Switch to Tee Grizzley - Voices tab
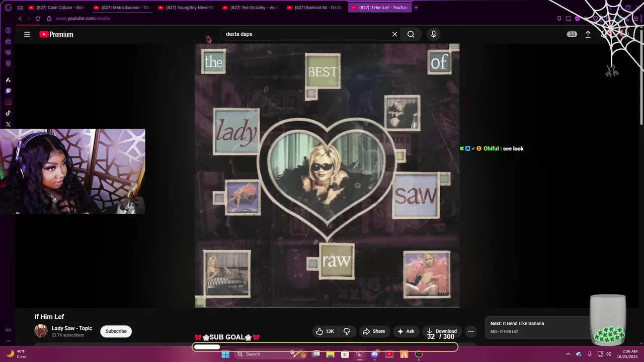 250,8
